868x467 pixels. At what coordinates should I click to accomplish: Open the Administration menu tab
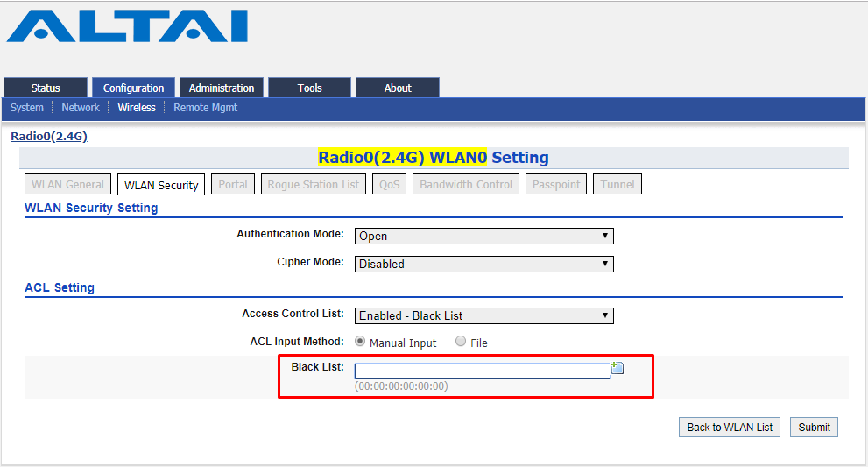click(x=222, y=88)
